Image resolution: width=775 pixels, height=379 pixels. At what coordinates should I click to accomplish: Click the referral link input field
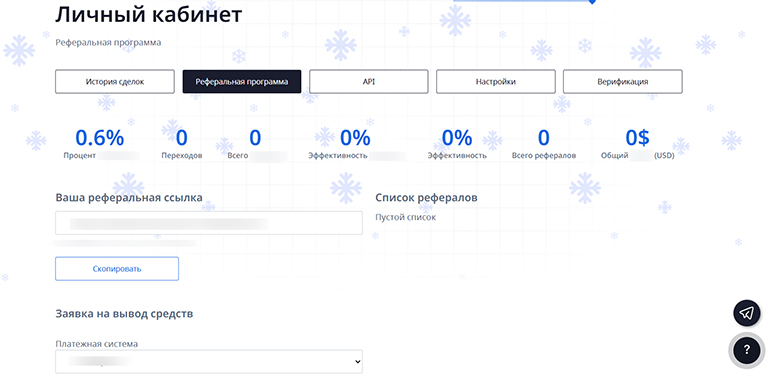coord(209,223)
